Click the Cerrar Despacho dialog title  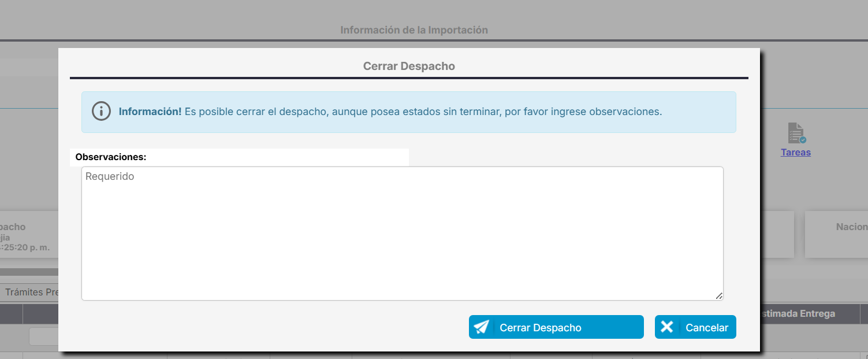(x=409, y=66)
